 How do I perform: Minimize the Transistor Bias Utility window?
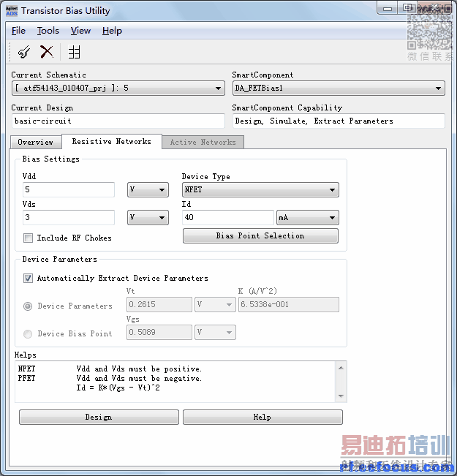[388, 9]
